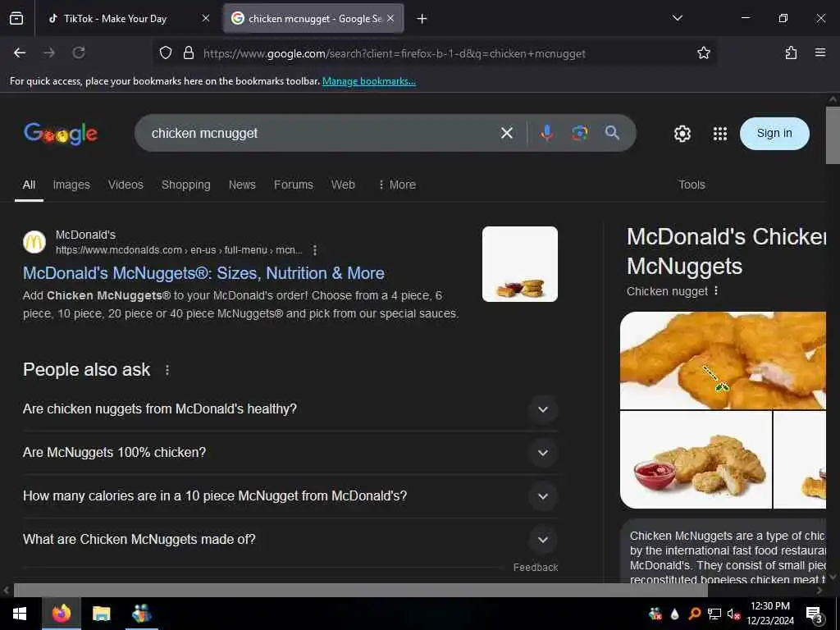
Task: Click the Manage bookmarks link
Action: point(368,81)
